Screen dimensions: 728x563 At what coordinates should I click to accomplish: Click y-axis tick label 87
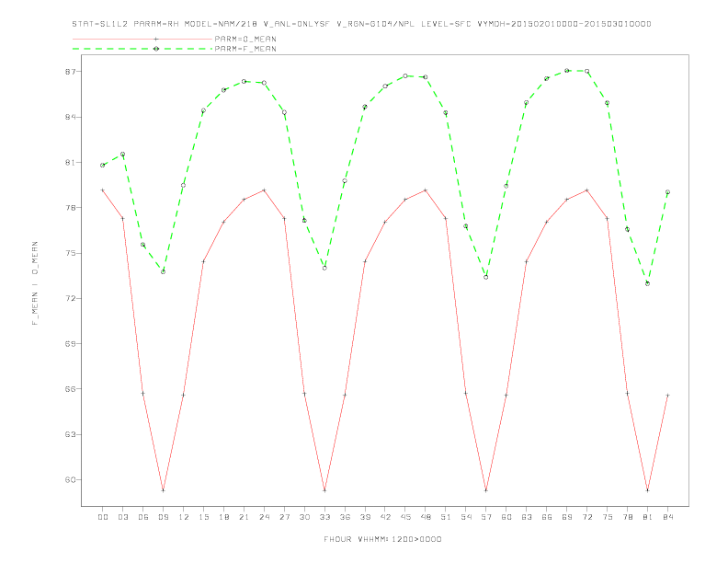pos(71,72)
